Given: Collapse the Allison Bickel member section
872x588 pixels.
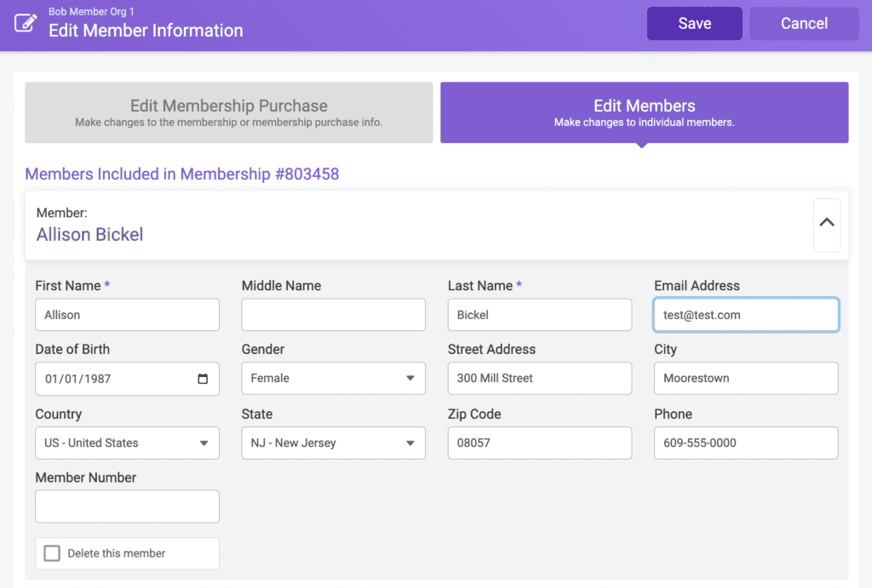Looking at the screenshot, I should pos(826,225).
